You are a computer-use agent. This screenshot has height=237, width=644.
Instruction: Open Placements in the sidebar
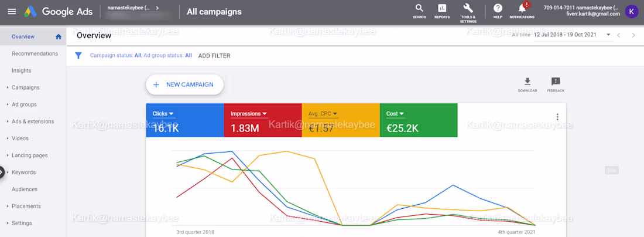point(26,206)
